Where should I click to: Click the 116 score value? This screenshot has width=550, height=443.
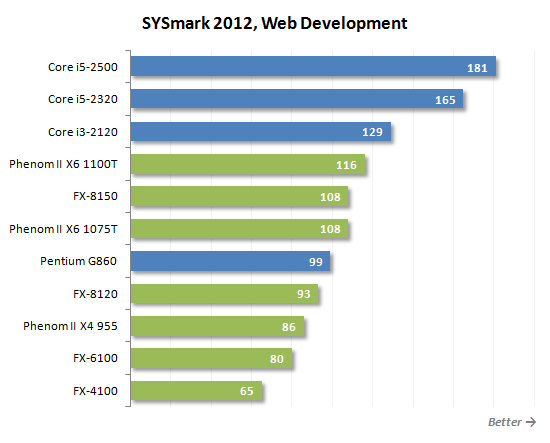pyautogui.click(x=346, y=165)
